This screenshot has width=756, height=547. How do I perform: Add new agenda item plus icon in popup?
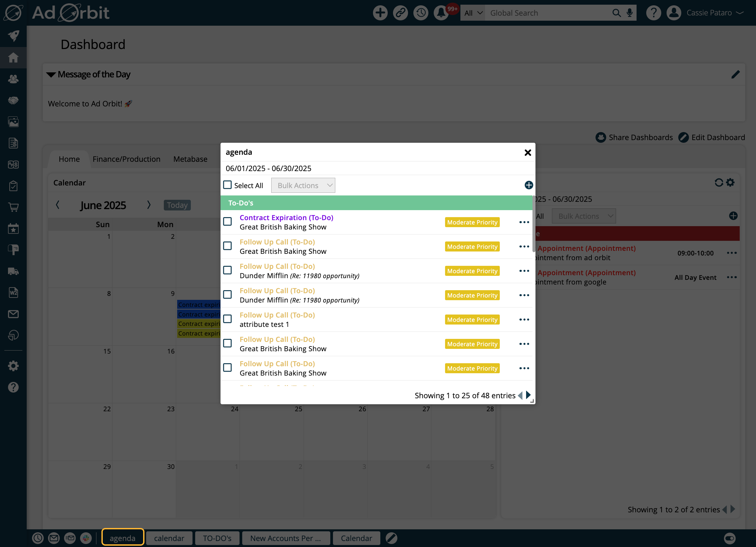pyautogui.click(x=529, y=185)
